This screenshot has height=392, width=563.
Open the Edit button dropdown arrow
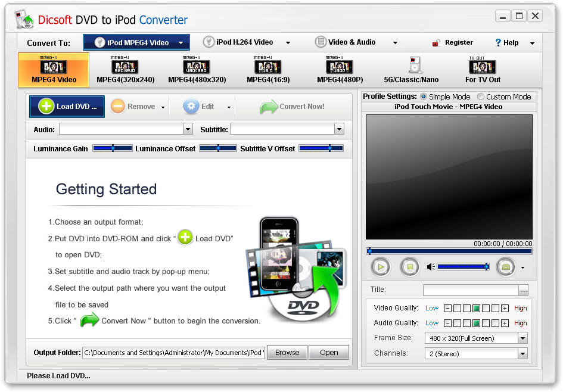coord(229,107)
